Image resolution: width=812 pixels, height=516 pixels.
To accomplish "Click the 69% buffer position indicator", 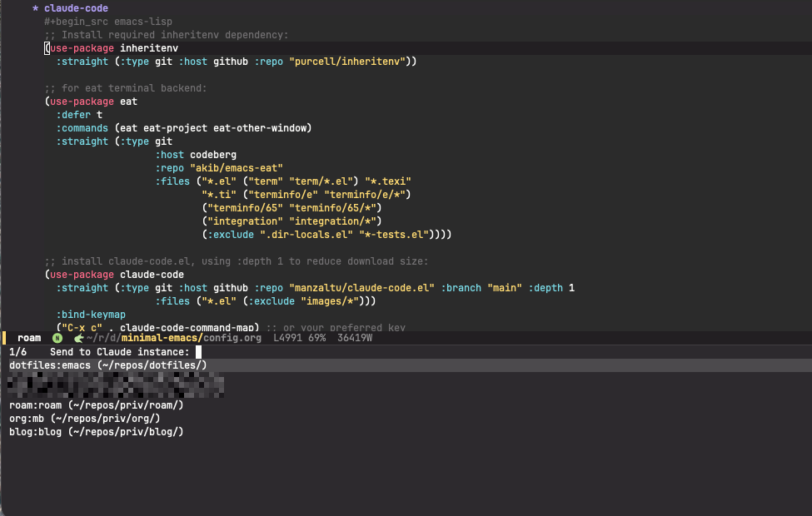I will pyautogui.click(x=320, y=338).
